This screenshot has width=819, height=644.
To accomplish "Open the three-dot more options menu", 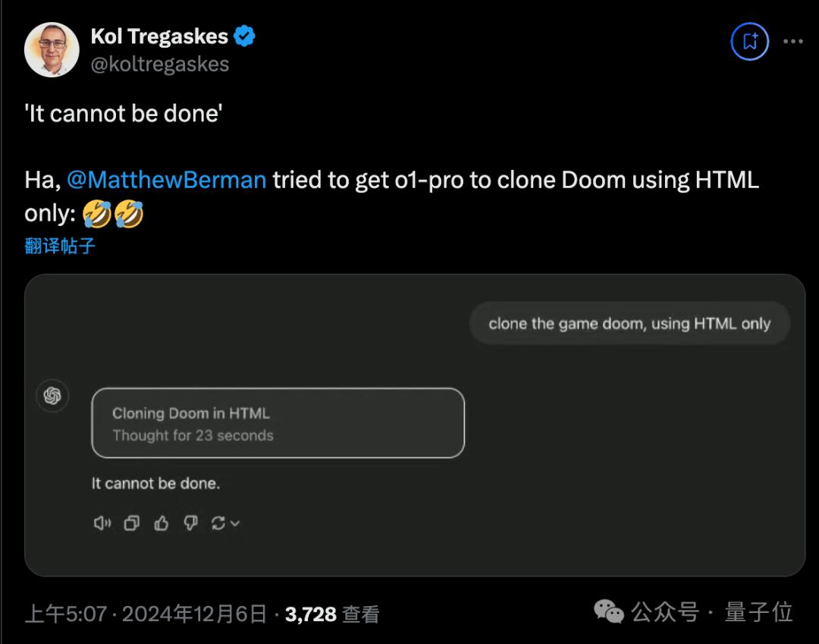I will click(x=792, y=41).
